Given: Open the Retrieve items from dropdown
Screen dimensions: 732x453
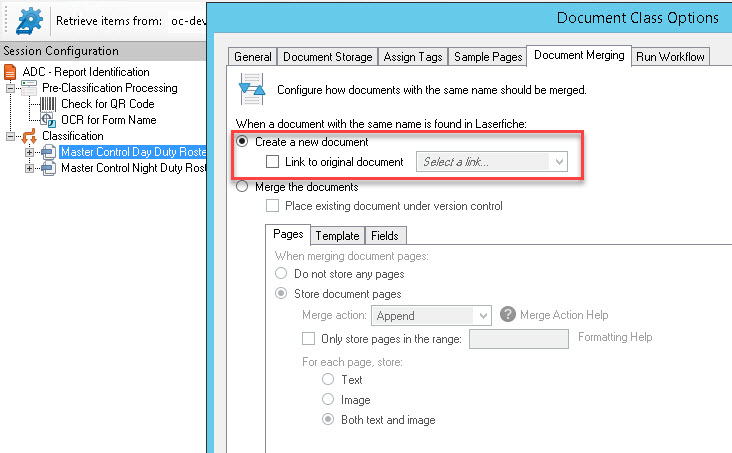Looking at the screenshot, I should click(x=187, y=21).
